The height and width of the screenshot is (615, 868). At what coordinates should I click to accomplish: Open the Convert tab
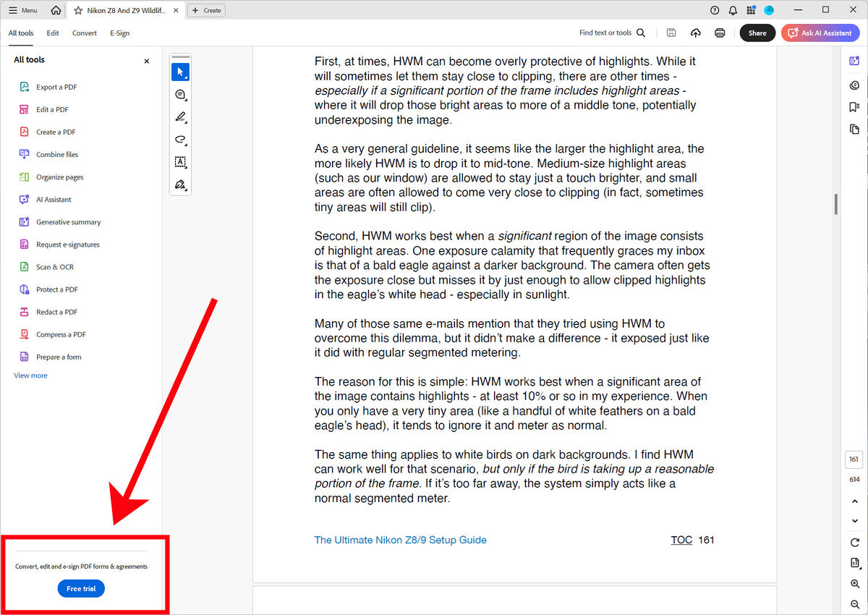(x=85, y=33)
